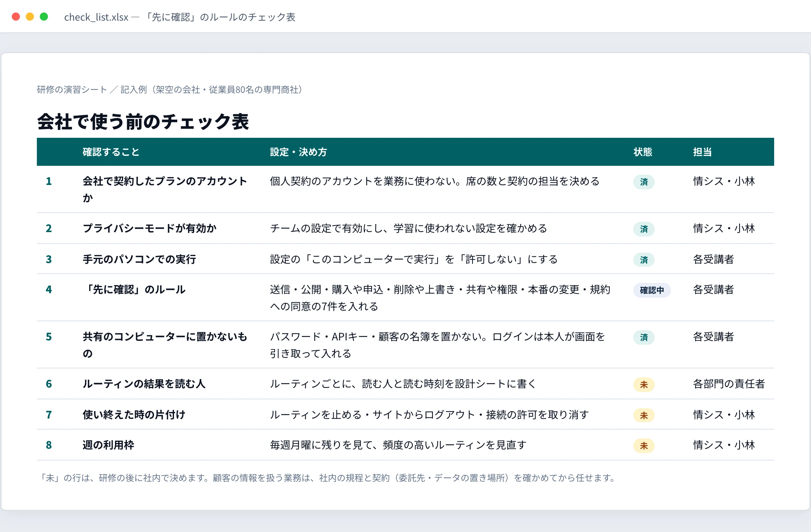Viewport: 811px width, 532px height.
Task: Click the 済 badge in the 共有のコンピューター row
Action: [644, 337]
